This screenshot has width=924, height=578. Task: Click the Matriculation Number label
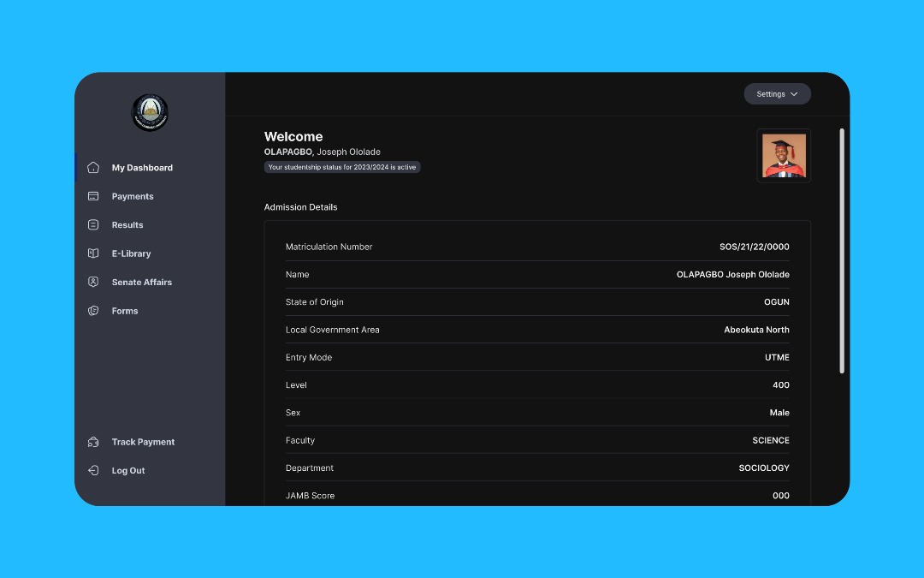point(329,247)
